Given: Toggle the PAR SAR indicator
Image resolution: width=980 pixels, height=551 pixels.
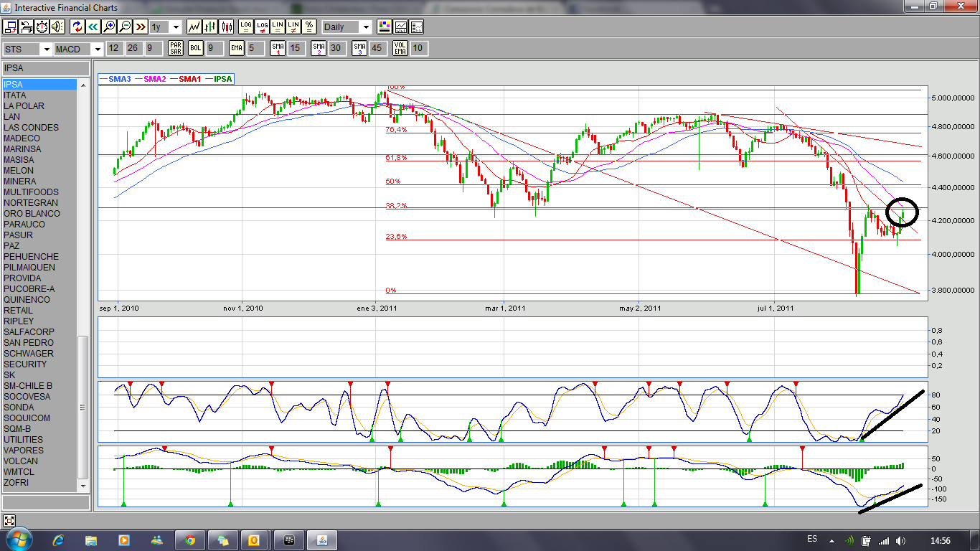Looking at the screenshot, I should [175, 49].
